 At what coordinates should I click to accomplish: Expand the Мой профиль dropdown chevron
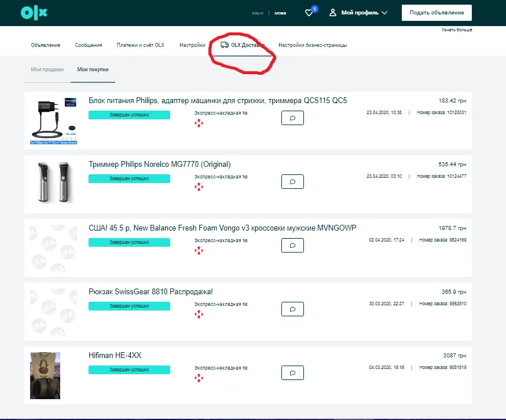[384, 13]
